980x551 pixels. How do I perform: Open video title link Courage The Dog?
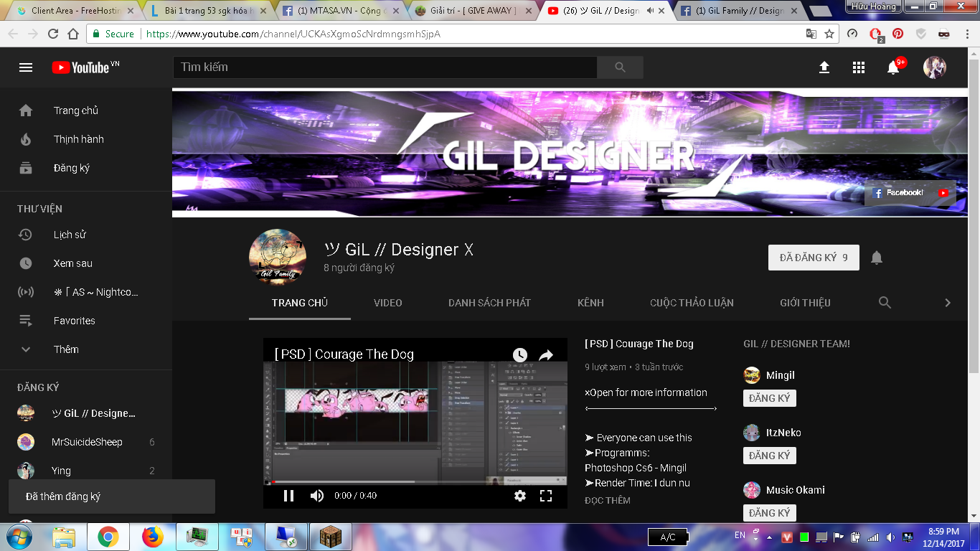point(639,344)
